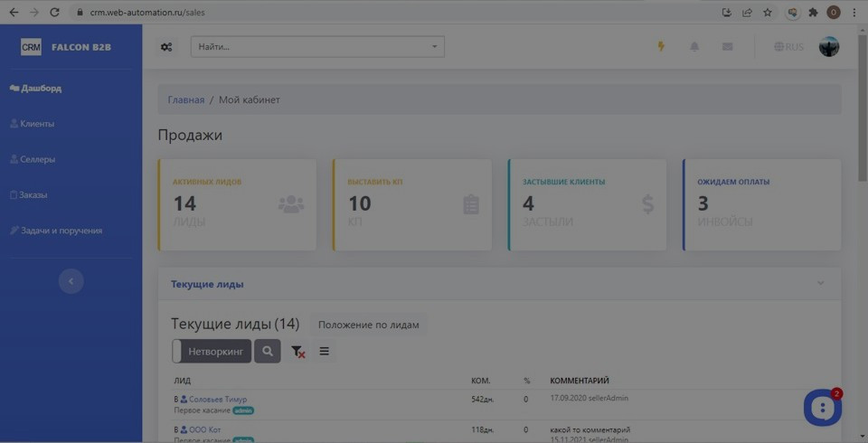Screen dimensions: 868x443
Task: Collapse the Текущие лиды panel chevron
Action: 821,284
